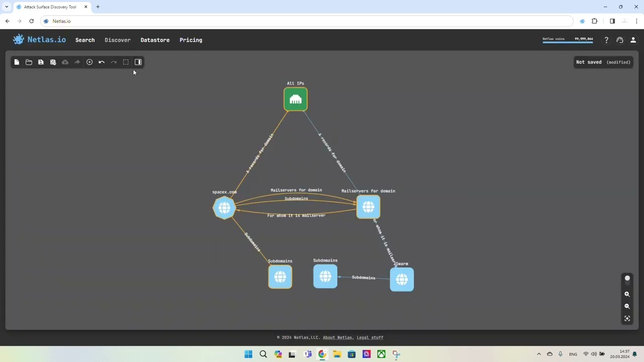Click the Netlas.io logo
Screen dimensions: 644x362
coord(40,40)
